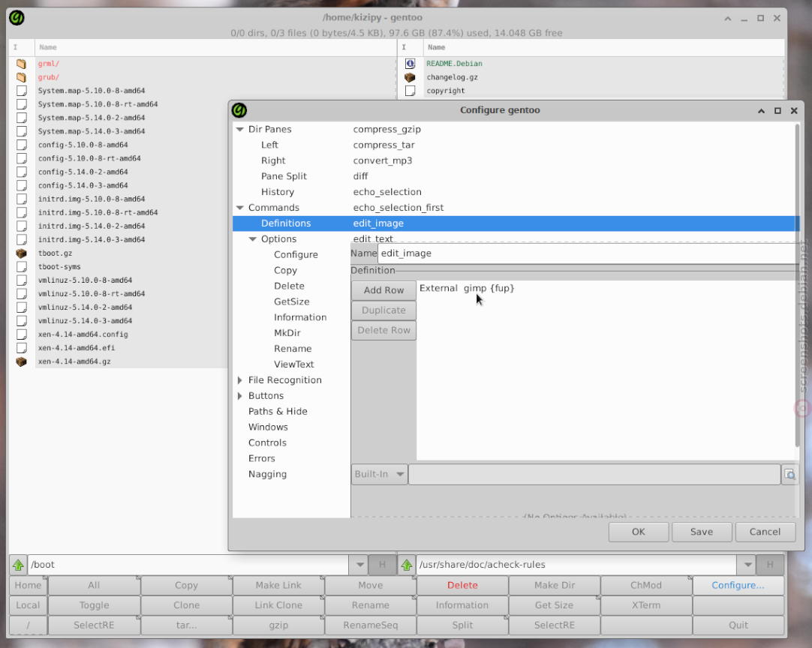Click OK in the Configure dialog
Image resolution: width=812 pixels, height=648 pixels.
(639, 532)
